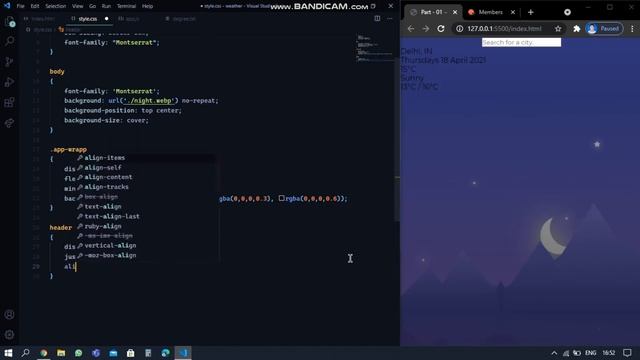
Task: Open the Terminal menu in VS Code
Action: coord(127,6)
